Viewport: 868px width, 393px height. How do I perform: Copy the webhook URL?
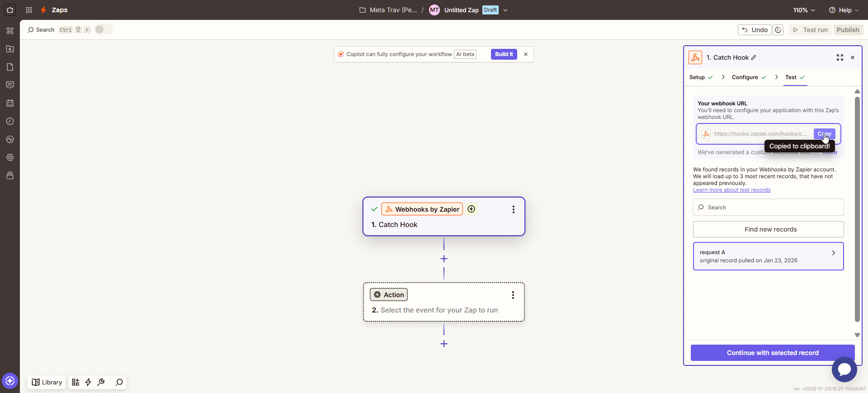click(824, 134)
